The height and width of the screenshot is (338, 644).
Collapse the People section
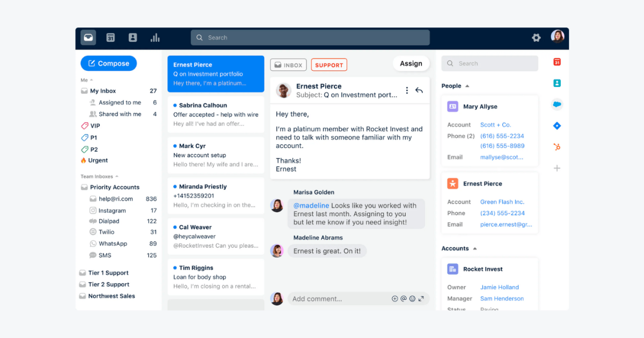(467, 86)
